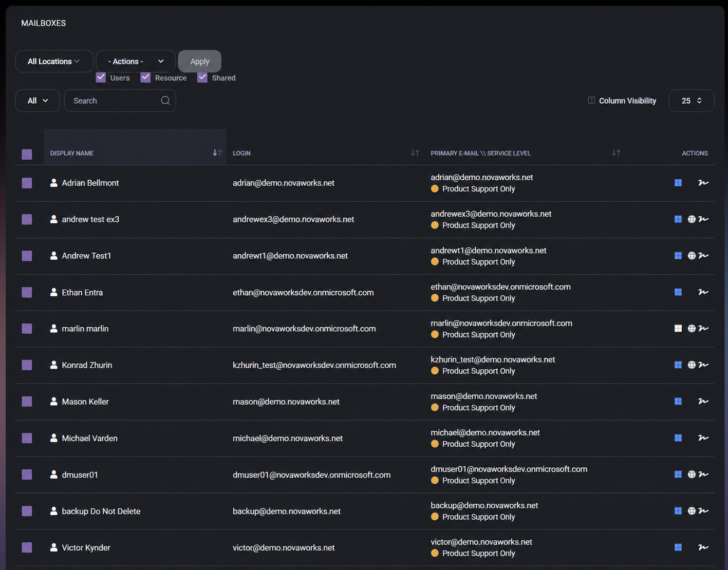This screenshot has width=728, height=570.
Task: Click the signature icon in Andrew Test1 row
Action: pyautogui.click(x=703, y=256)
